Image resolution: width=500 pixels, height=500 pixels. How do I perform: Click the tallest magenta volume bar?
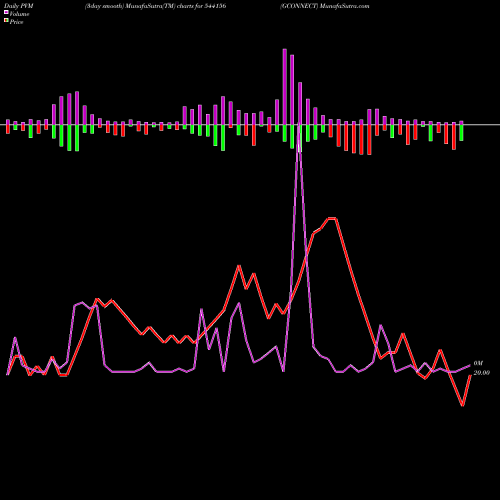tap(285, 87)
